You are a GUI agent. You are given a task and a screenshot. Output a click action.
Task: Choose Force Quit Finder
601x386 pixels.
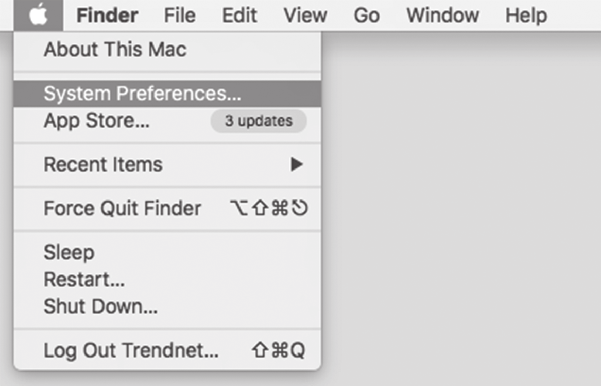coord(167,209)
